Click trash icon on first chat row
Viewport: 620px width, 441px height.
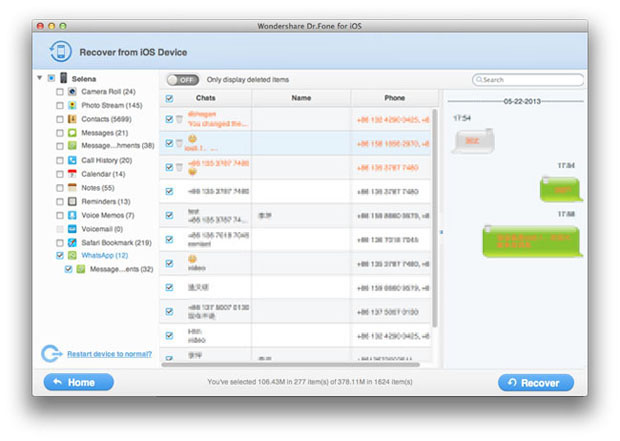pyautogui.click(x=179, y=119)
